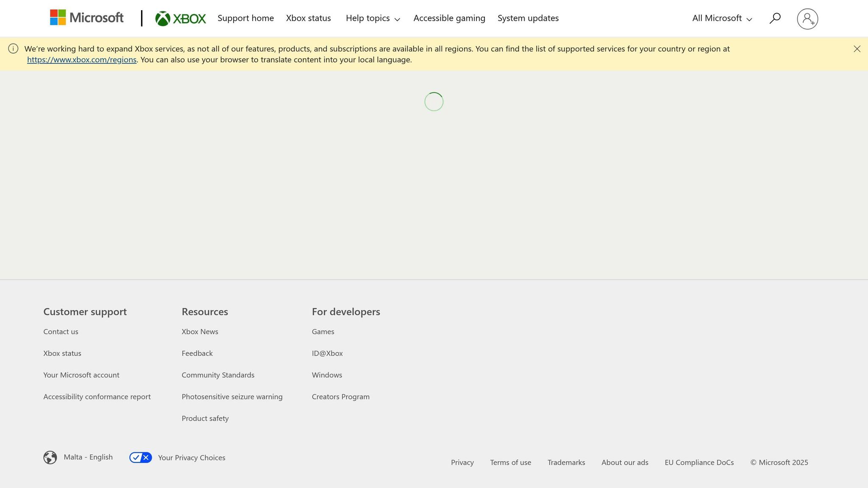
Task: Open Accessibility conformance report
Action: point(97,396)
